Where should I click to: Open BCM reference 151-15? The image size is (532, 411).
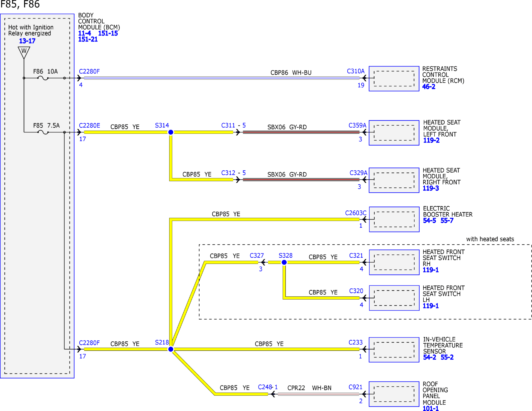(108, 33)
